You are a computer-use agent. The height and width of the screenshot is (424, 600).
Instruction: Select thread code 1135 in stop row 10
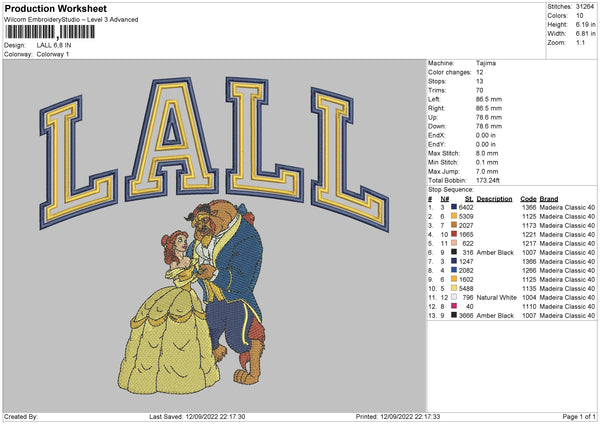pos(529,288)
